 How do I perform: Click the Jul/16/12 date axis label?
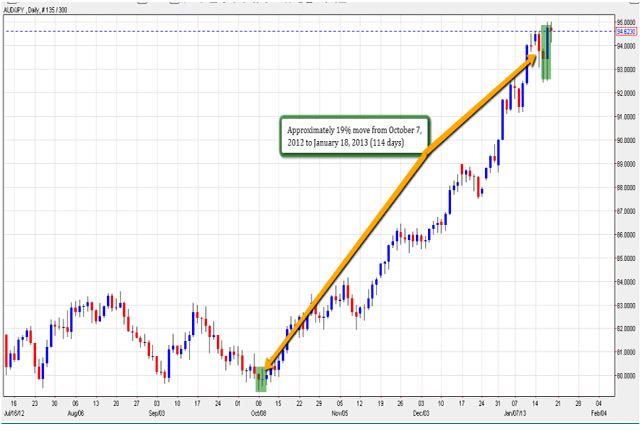(x=14, y=413)
